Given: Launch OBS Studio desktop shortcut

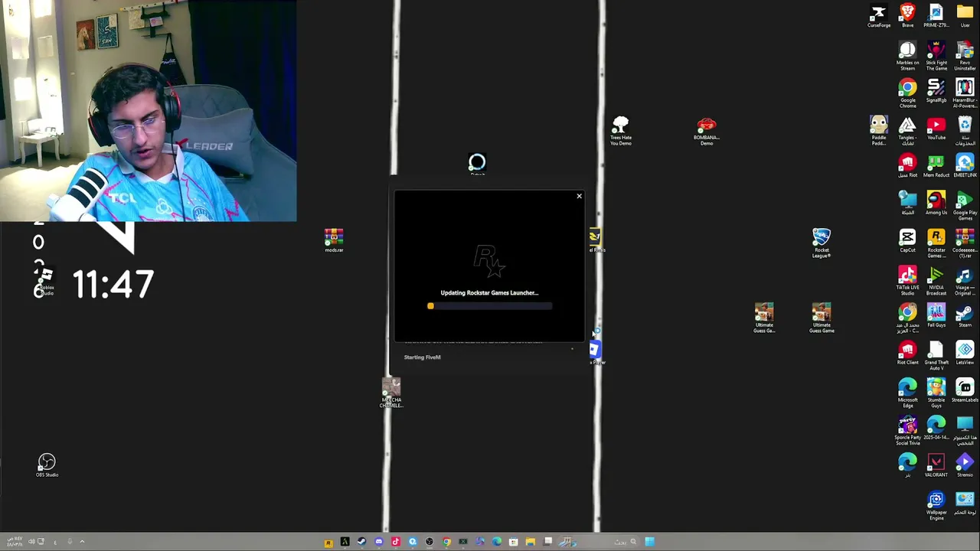Looking at the screenshot, I should point(47,465).
